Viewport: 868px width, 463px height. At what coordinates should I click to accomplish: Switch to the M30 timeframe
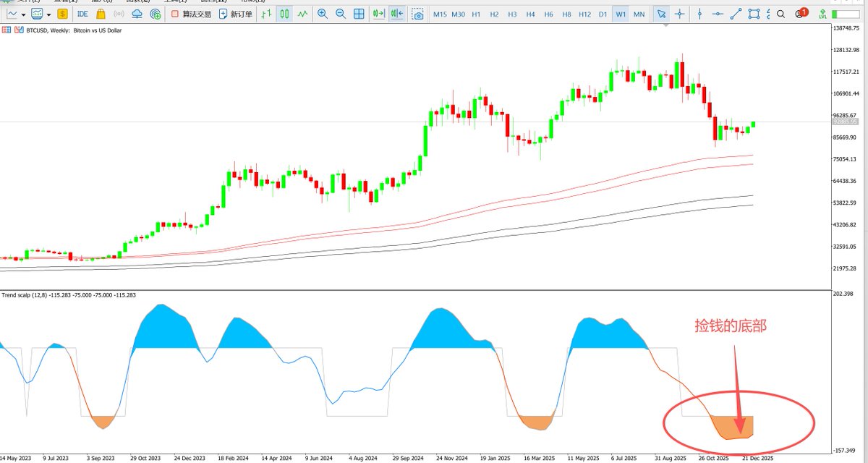(x=458, y=14)
